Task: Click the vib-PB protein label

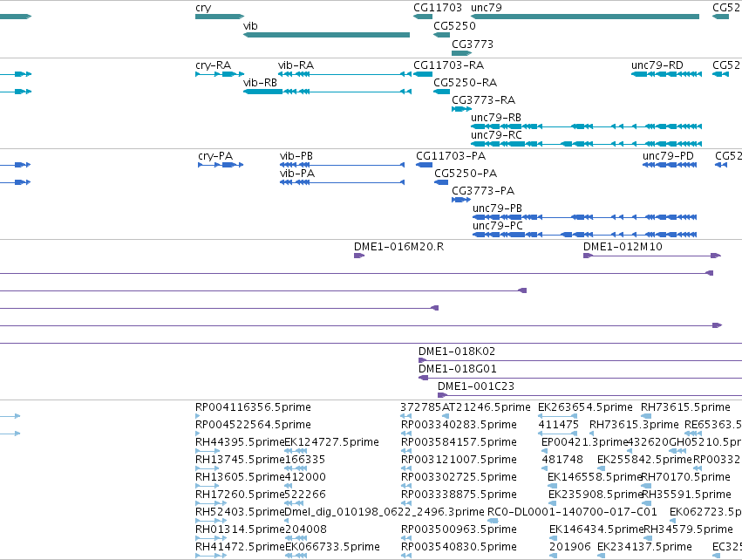Action: pos(296,156)
